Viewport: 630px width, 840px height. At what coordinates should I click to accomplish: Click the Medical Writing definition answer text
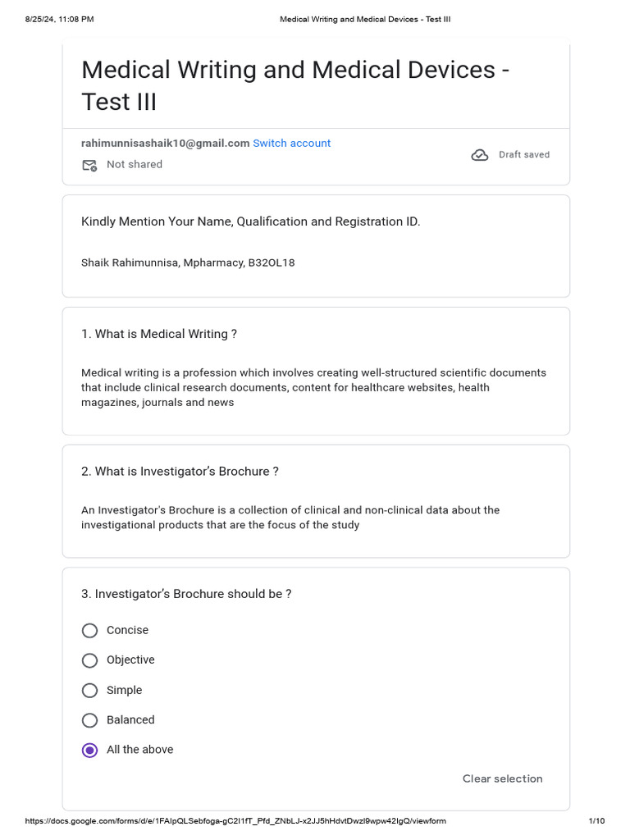click(x=314, y=387)
